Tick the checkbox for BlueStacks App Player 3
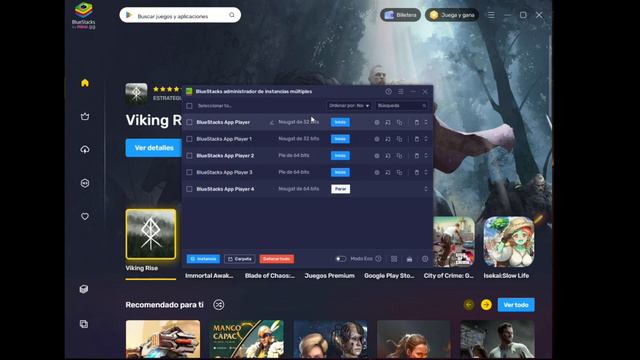Image resolution: width=640 pixels, height=360 pixels. point(189,172)
